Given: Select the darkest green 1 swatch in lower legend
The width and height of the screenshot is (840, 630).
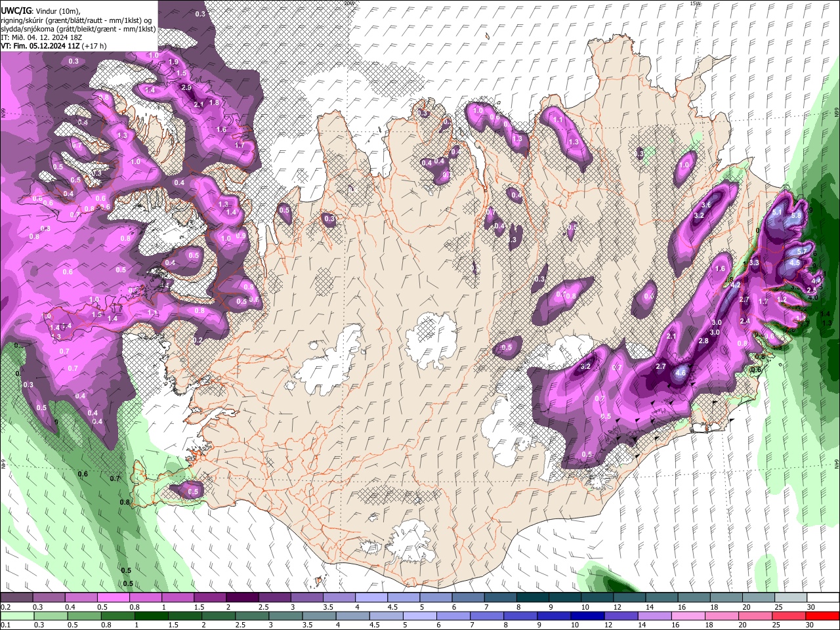Looking at the screenshot, I should [153, 616].
